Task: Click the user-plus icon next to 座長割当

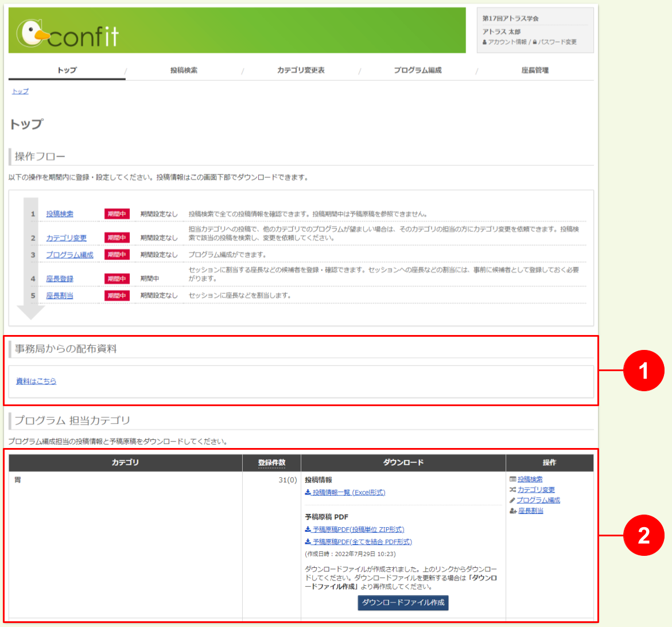Action: coord(513,511)
